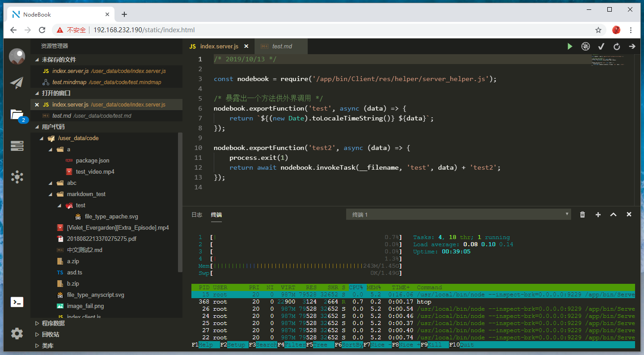Collapse the test subfolder
The image size is (644, 355).
(x=59, y=205)
